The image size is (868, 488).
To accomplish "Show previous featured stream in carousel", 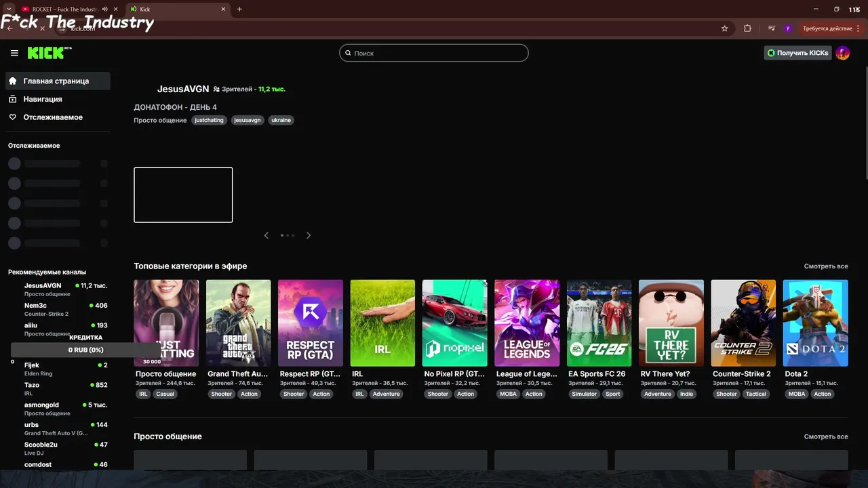I will pos(267,235).
